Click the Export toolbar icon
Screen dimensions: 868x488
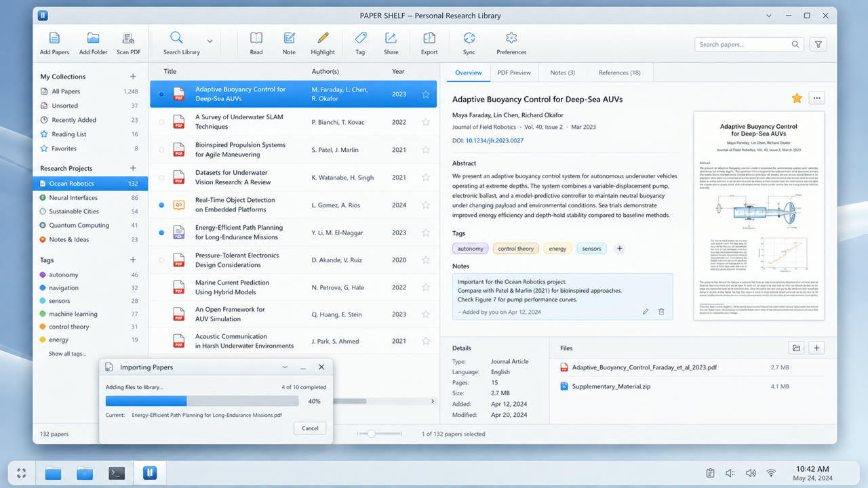point(429,38)
